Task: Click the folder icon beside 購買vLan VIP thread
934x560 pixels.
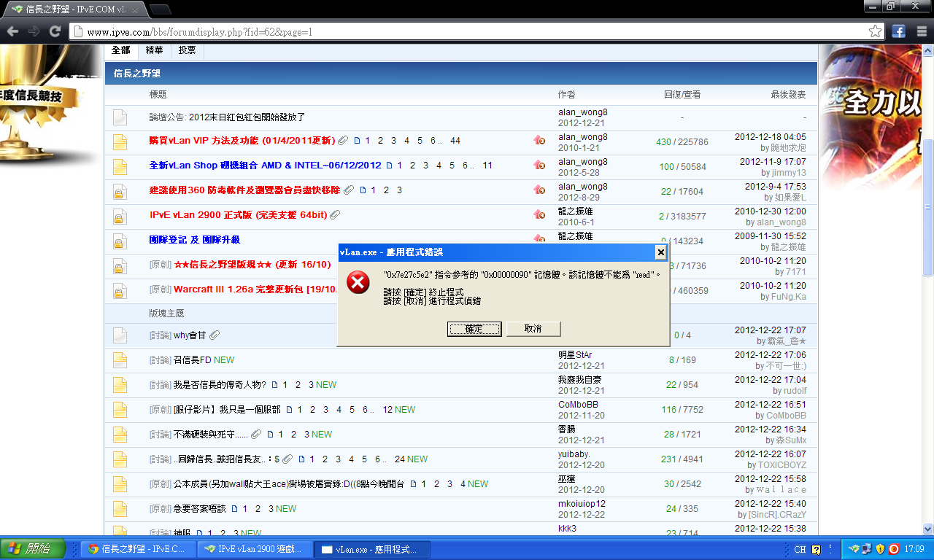Action: pyautogui.click(x=120, y=141)
